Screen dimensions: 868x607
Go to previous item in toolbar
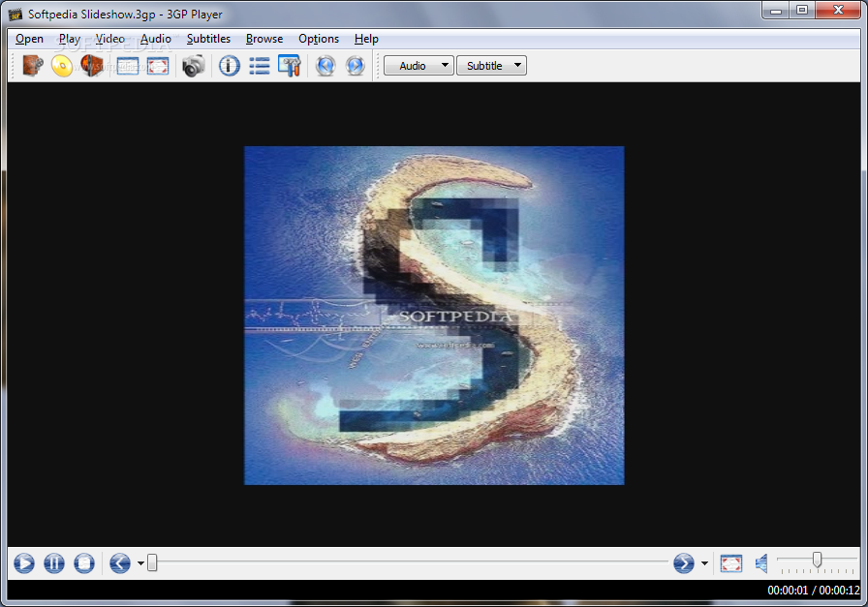tap(325, 66)
